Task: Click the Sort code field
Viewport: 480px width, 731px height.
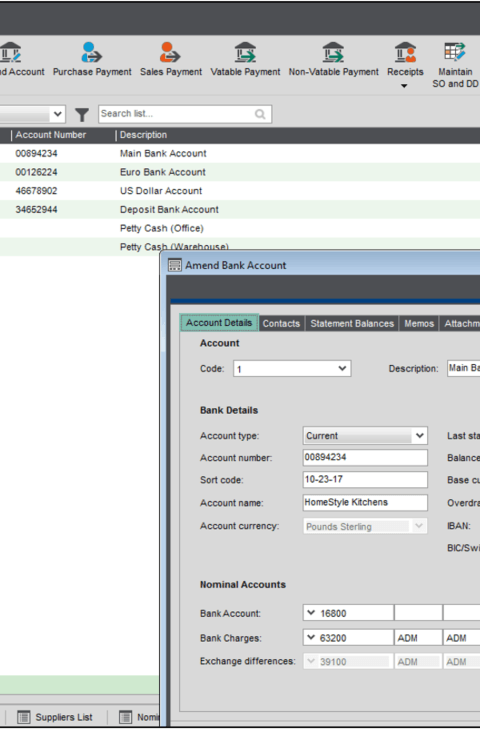Action: pos(365,480)
